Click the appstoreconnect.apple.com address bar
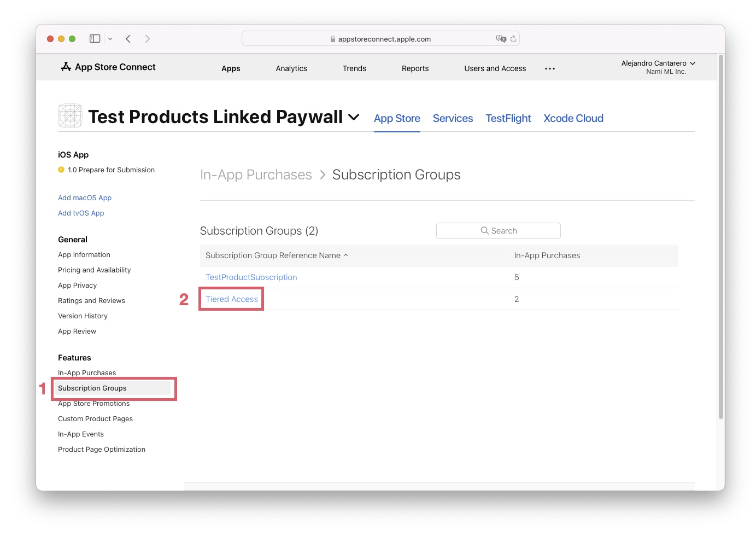Image resolution: width=756 pixels, height=547 pixels. coord(380,39)
